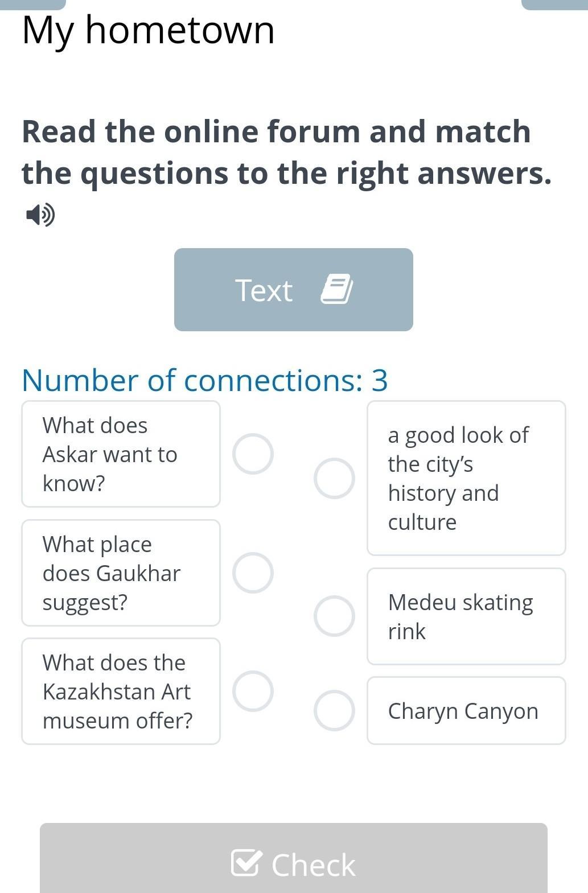The width and height of the screenshot is (588, 893).
Task: Click the 'My hometown' page title
Action: pos(148,30)
